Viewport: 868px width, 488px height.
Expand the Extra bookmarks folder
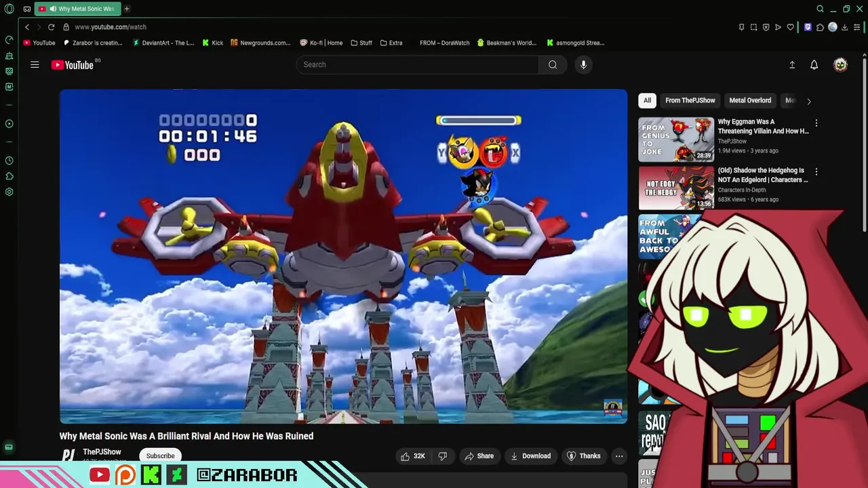coord(391,43)
